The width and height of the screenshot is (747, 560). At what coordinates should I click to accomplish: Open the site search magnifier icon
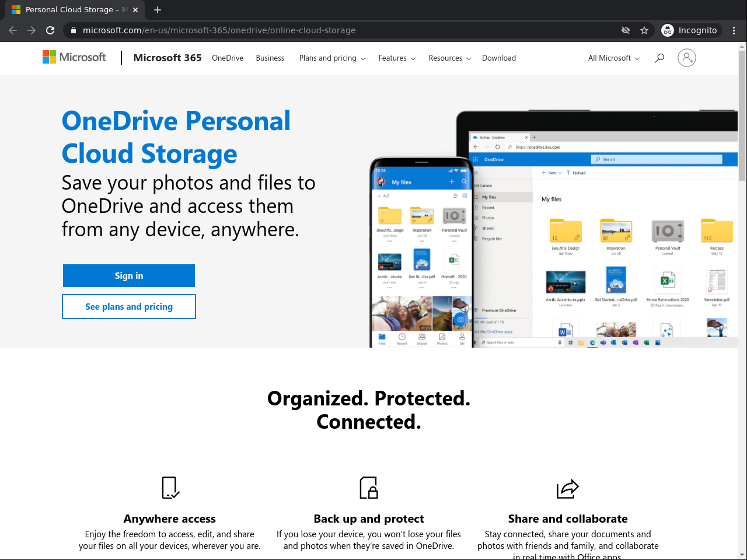point(659,58)
